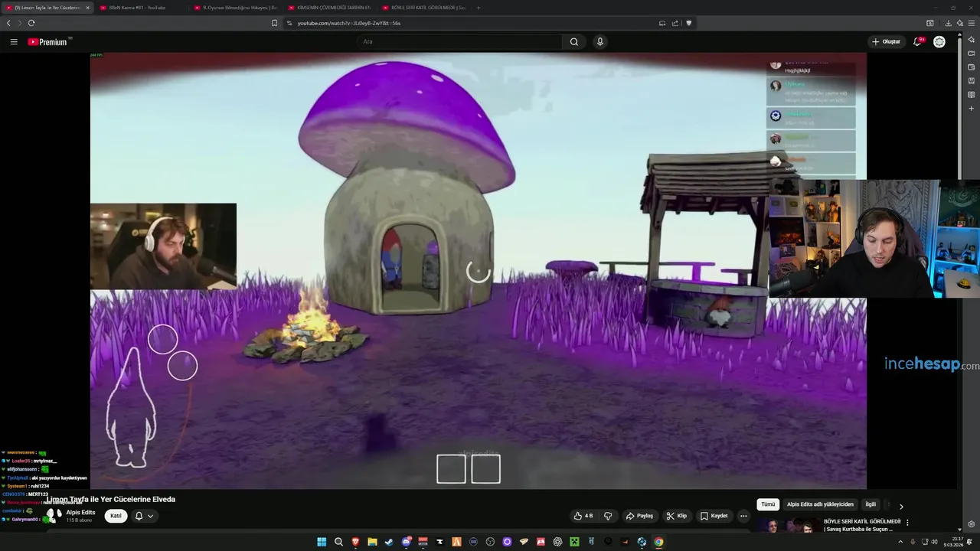This screenshot has height=551, width=980.
Task: Open a new browser tab with plus
Action: tap(479, 8)
